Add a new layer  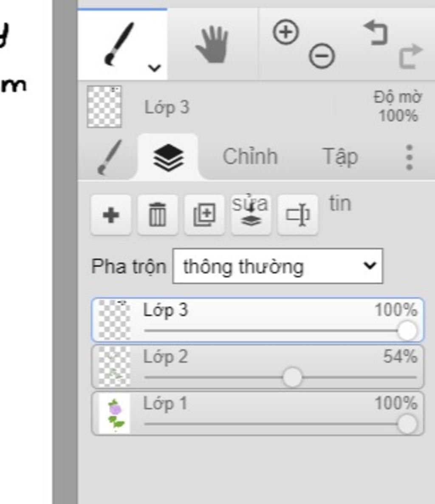[111, 215]
